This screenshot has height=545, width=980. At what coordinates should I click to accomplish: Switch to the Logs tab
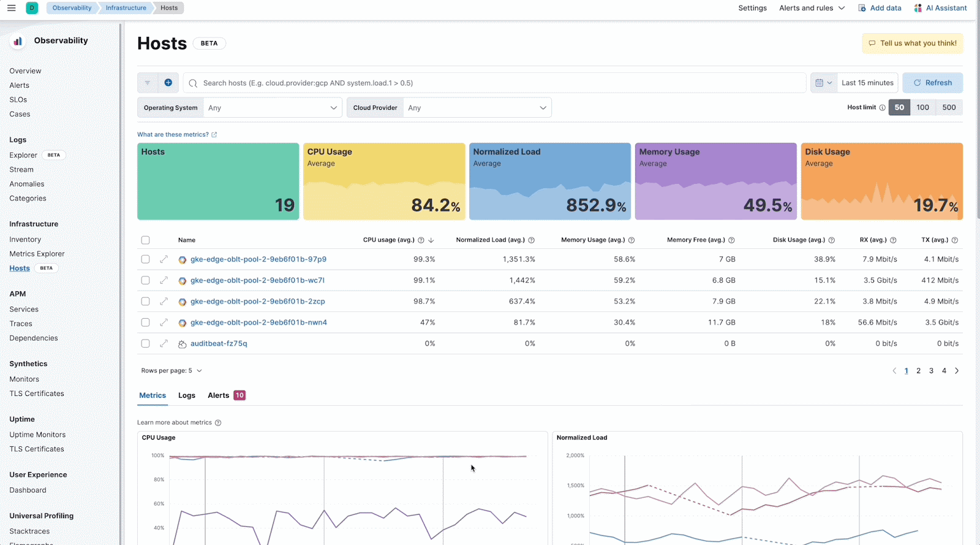tap(187, 395)
